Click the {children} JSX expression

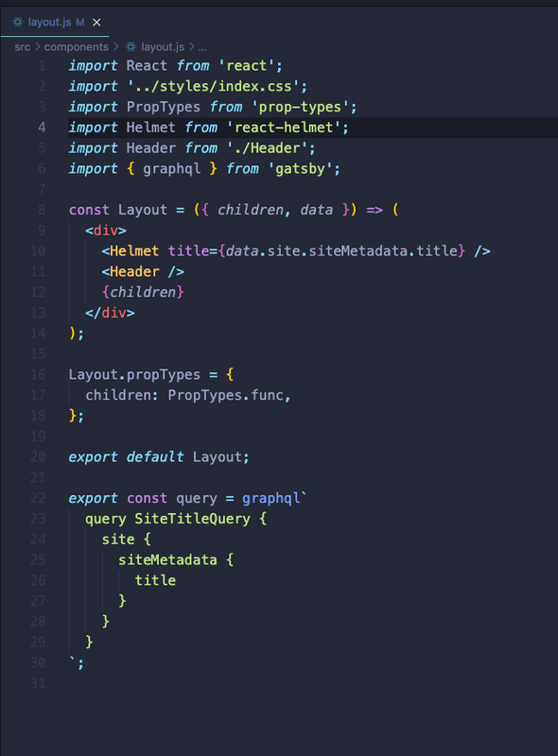[x=143, y=292]
